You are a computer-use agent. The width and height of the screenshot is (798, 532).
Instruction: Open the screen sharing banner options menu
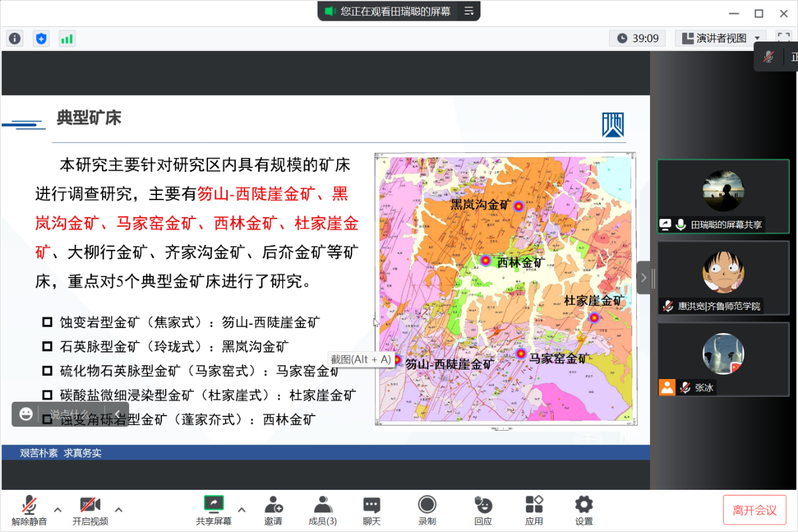pos(469,11)
